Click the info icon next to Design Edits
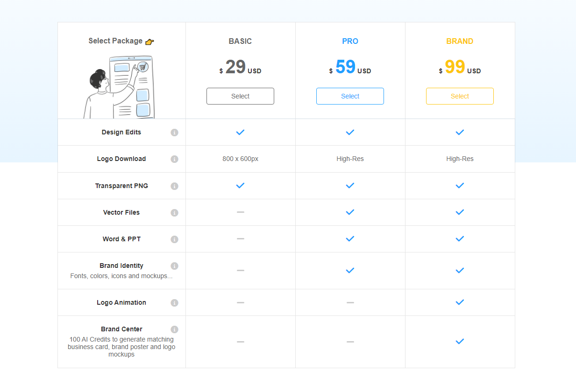Viewport: 576px width, 392px height. tap(174, 133)
